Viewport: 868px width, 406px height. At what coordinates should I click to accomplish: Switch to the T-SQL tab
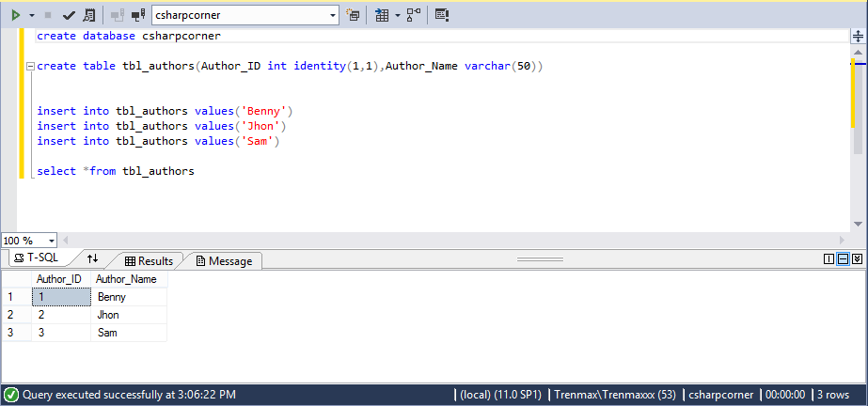pyautogui.click(x=37, y=258)
